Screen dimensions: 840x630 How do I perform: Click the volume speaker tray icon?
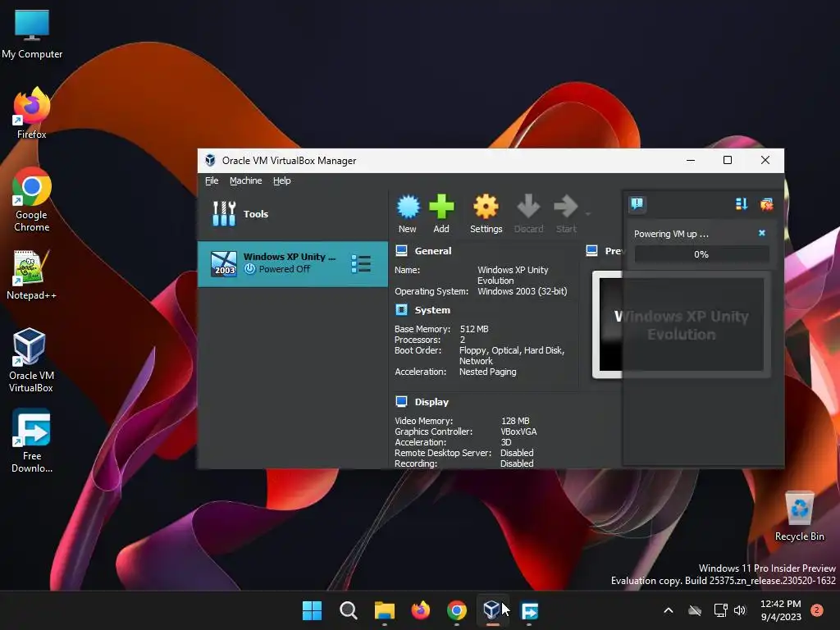740,610
